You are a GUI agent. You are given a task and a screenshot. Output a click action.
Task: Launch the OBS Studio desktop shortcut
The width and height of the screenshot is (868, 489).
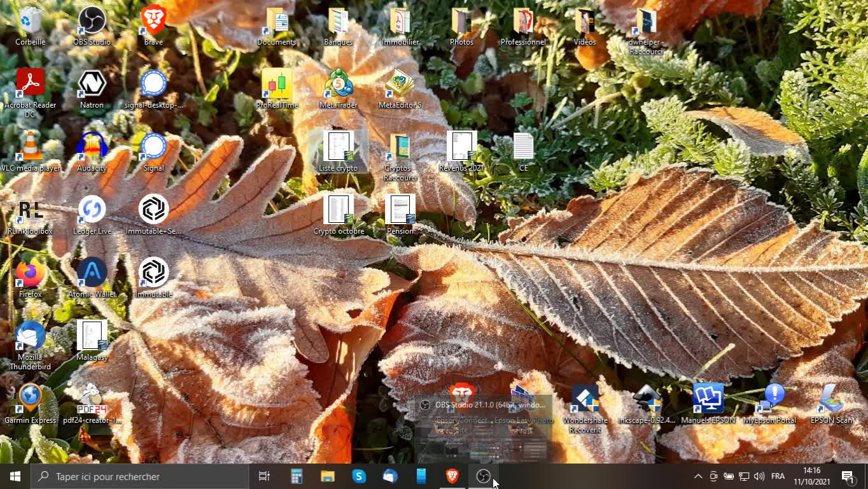click(x=92, y=26)
